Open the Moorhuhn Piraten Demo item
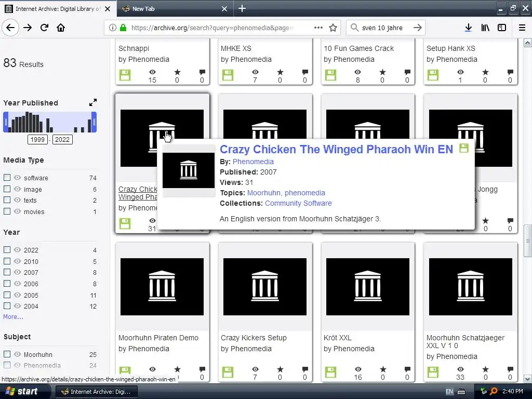The height and width of the screenshot is (399, 532). click(x=158, y=338)
